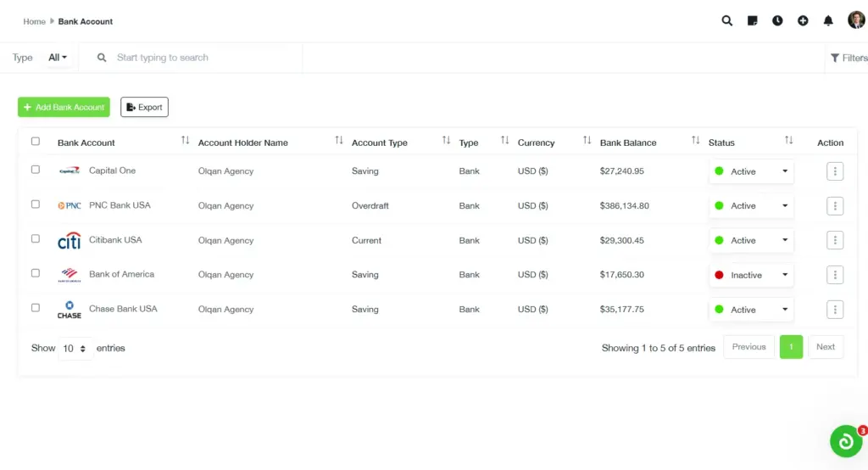Check the Capital One row checkbox

pyautogui.click(x=36, y=170)
